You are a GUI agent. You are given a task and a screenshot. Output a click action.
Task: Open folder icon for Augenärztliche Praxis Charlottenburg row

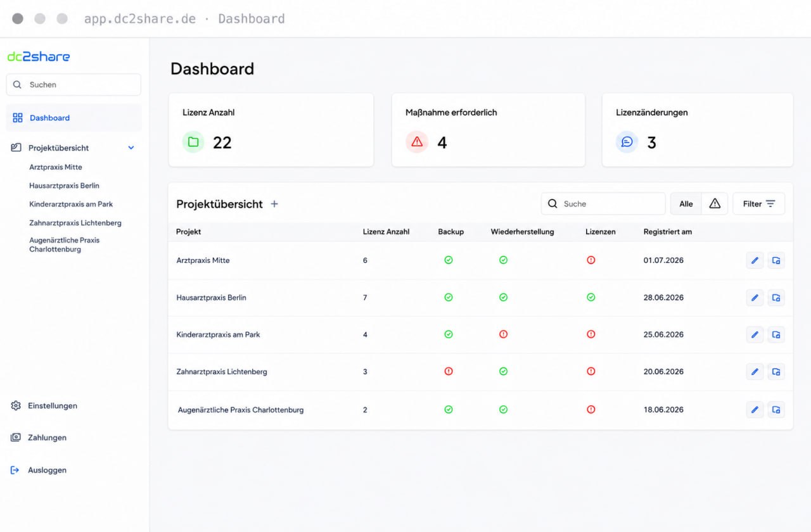pyautogui.click(x=776, y=410)
